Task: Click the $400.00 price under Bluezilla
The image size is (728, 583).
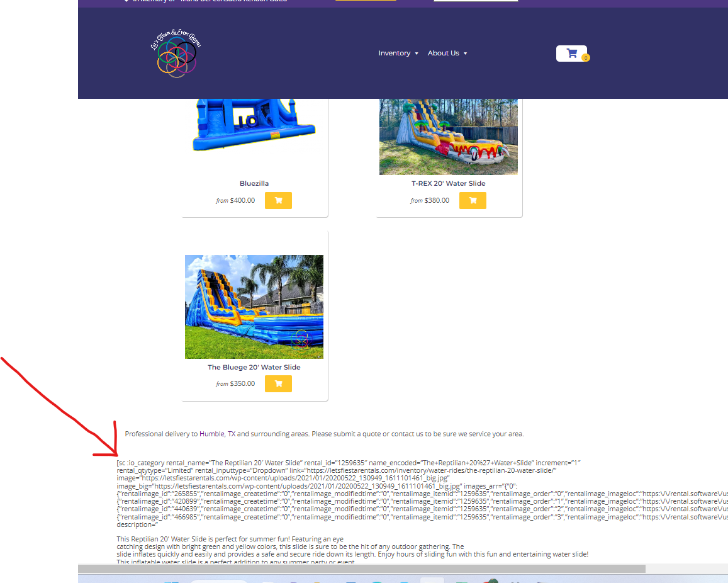Action: click(242, 201)
